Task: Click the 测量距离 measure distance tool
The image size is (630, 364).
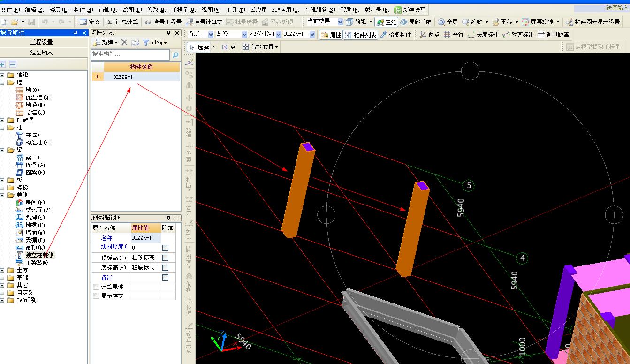Action: (554, 35)
